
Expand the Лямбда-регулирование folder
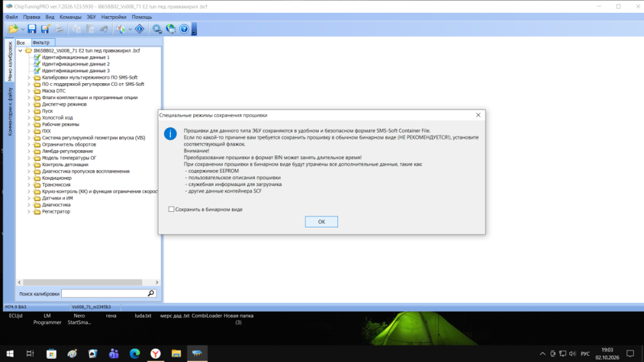29,151
